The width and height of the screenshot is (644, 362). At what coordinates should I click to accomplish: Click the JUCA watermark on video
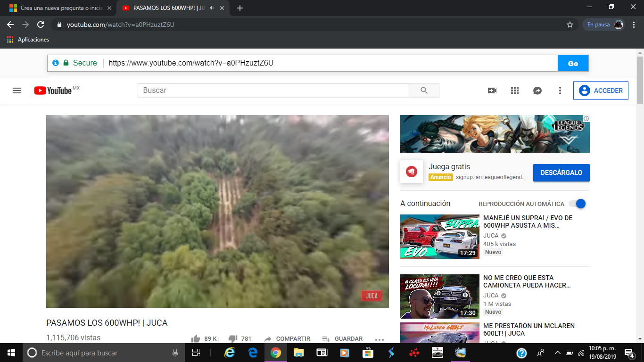(x=372, y=296)
